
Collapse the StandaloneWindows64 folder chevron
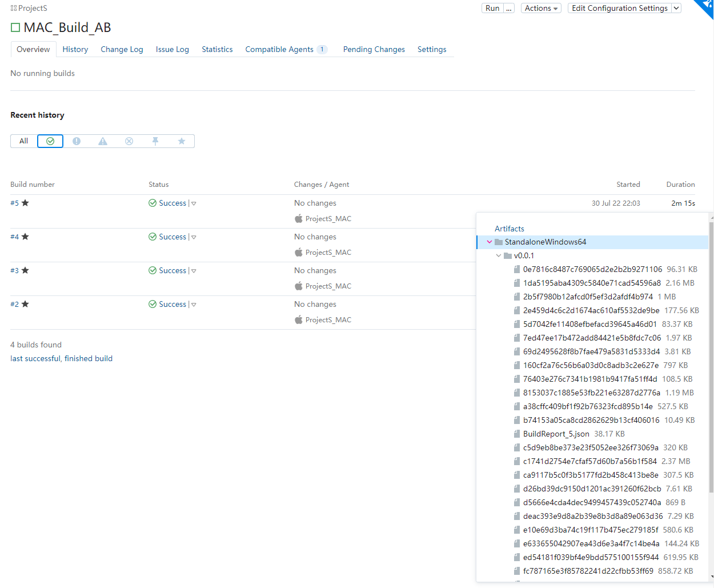[x=490, y=242]
